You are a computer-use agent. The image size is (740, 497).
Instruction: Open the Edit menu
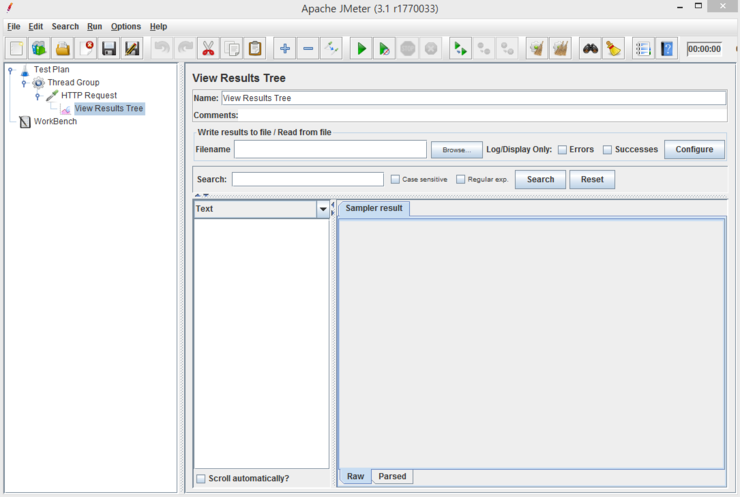pos(35,26)
